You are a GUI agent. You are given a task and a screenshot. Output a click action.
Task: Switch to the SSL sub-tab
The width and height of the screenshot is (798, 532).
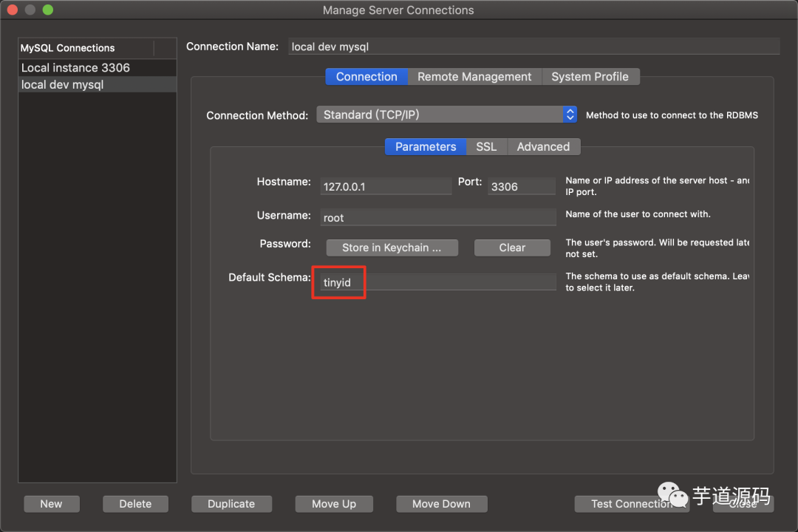pos(486,146)
